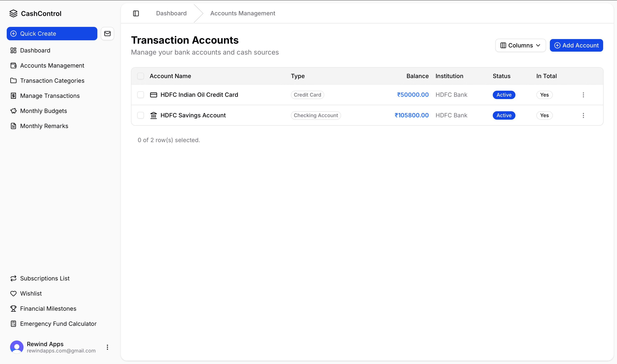Open row actions for HDFC Savings Account

pos(583,115)
